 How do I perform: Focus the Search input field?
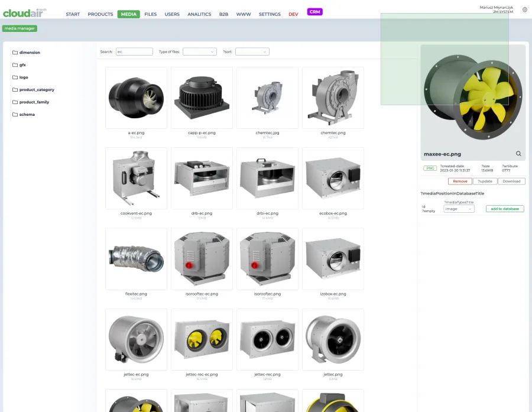point(134,51)
